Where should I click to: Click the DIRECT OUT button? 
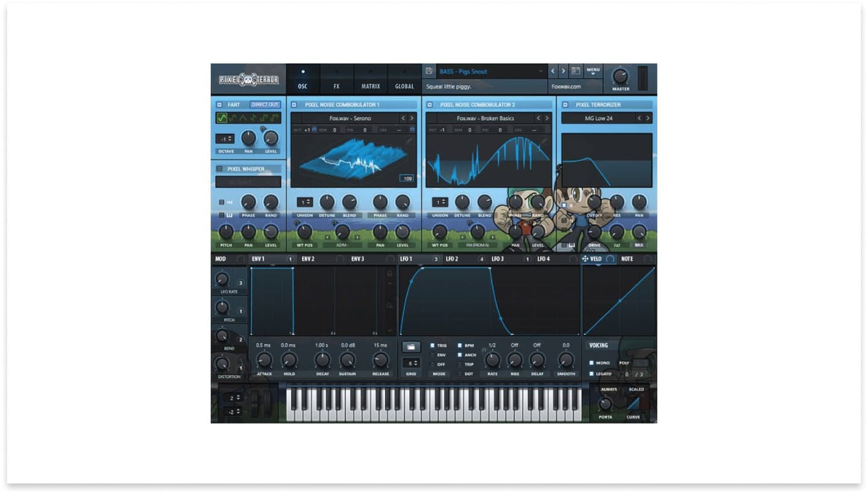tap(265, 105)
